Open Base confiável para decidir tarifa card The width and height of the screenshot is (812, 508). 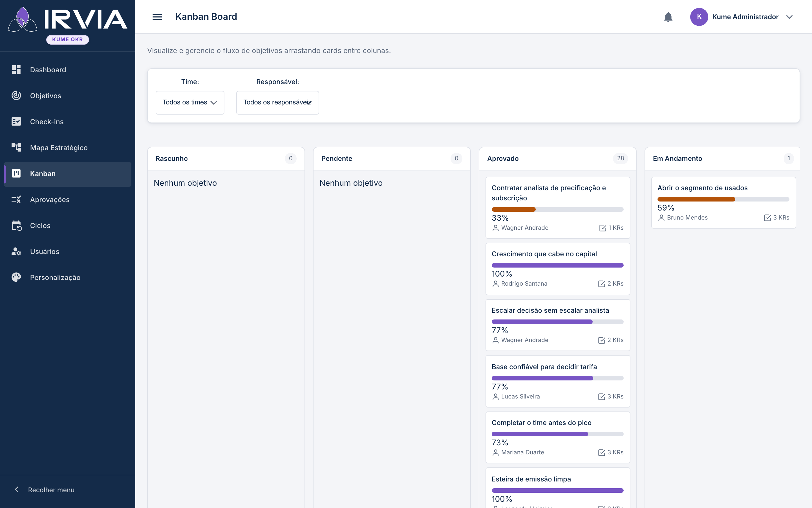(x=558, y=381)
